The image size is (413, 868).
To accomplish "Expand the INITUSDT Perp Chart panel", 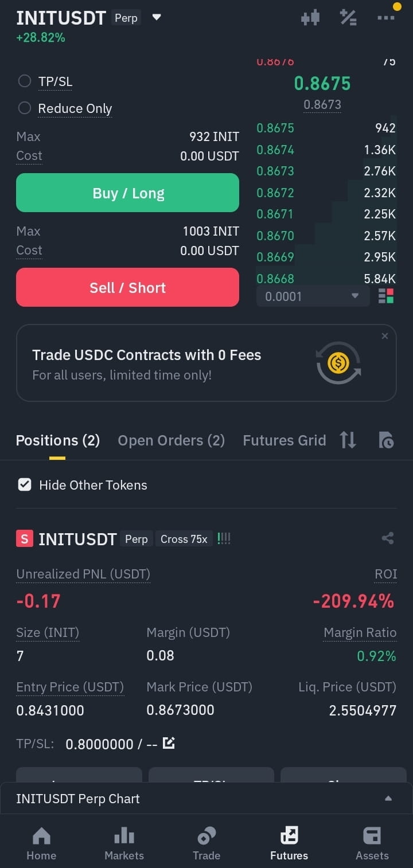I will pos(206,799).
